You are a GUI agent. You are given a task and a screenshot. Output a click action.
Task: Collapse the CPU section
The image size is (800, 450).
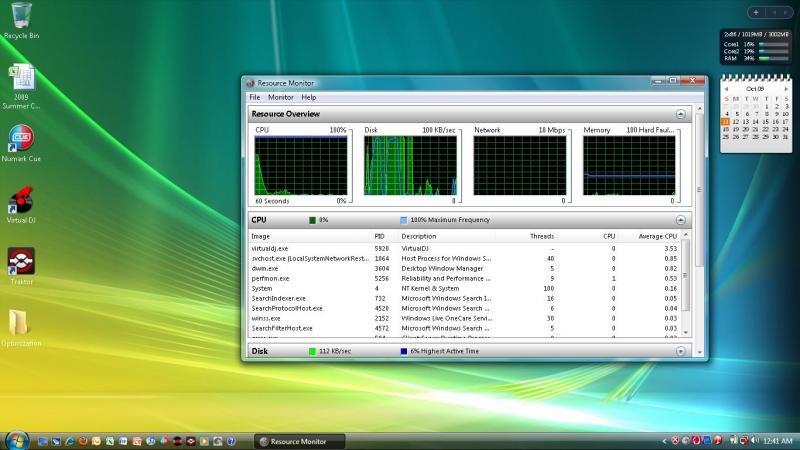coord(681,220)
